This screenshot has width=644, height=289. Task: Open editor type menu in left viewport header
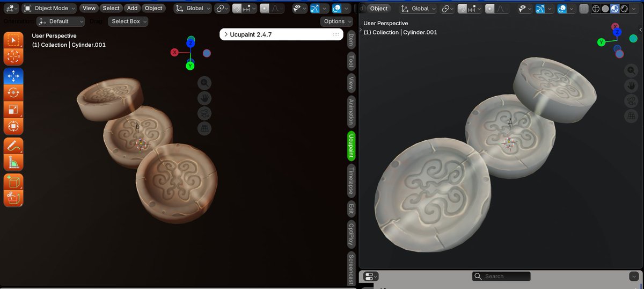11,8
